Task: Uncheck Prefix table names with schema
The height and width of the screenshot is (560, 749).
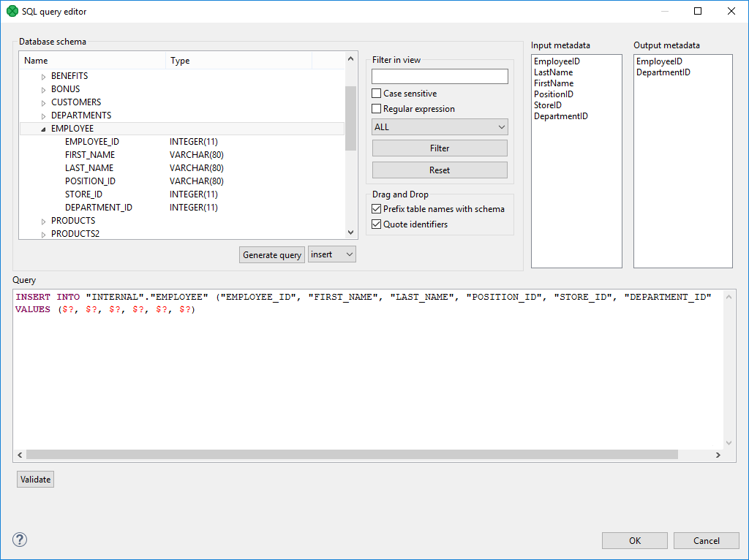Action: click(377, 208)
